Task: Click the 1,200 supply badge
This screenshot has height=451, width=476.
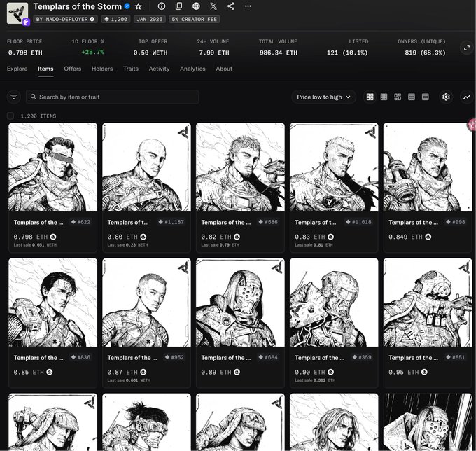Action: (x=116, y=19)
